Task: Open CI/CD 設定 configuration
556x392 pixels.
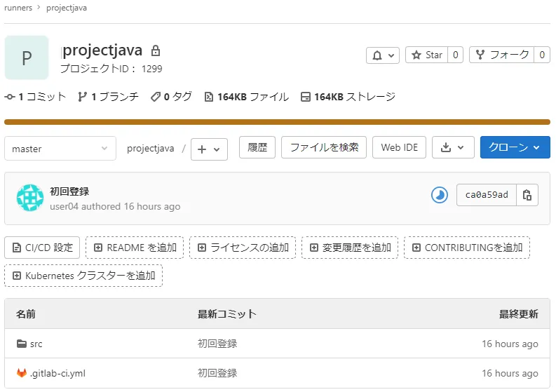Action: point(42,248)
